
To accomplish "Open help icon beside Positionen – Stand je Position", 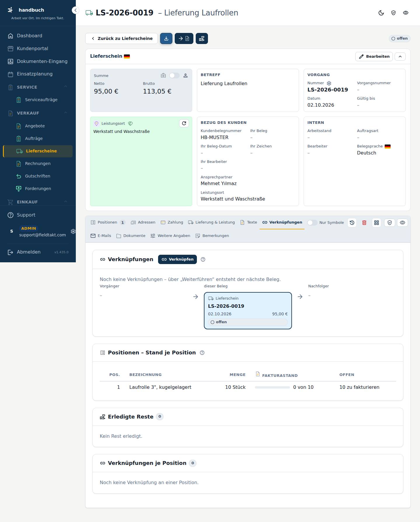I will point(202,353).
